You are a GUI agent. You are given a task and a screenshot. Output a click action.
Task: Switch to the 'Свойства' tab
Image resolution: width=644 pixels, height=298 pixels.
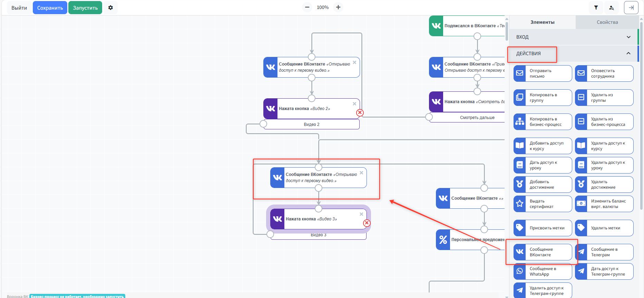[x=607, y=22]
